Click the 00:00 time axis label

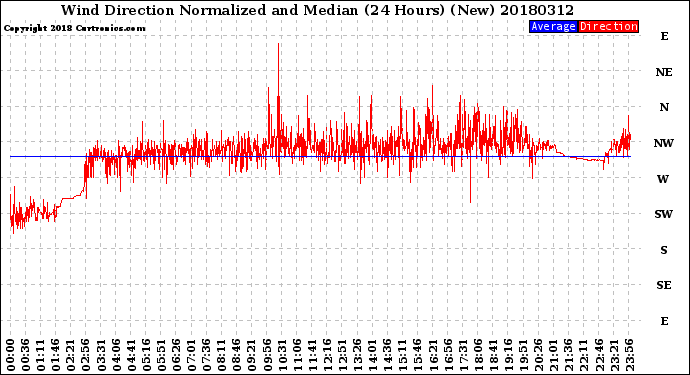pos(11,355)
